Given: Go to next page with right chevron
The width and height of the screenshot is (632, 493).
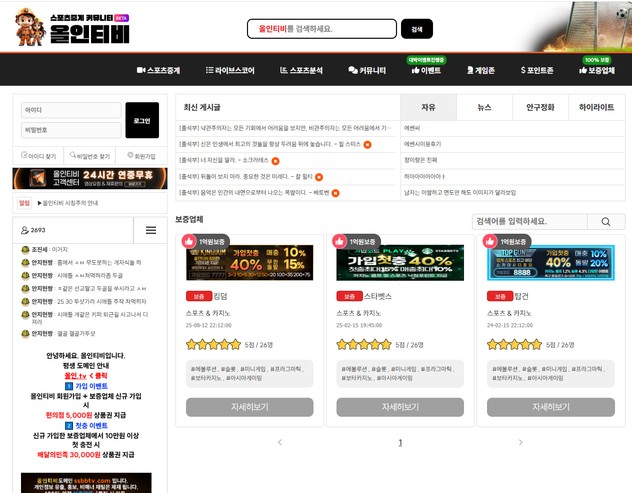Looking at the screenshot, I should point(520,442).
